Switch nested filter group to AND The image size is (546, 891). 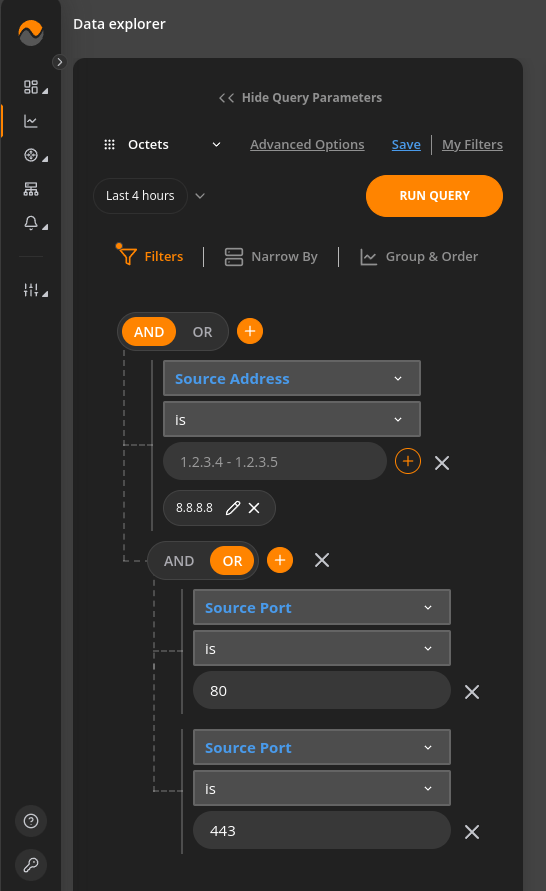tap(179, 561)
